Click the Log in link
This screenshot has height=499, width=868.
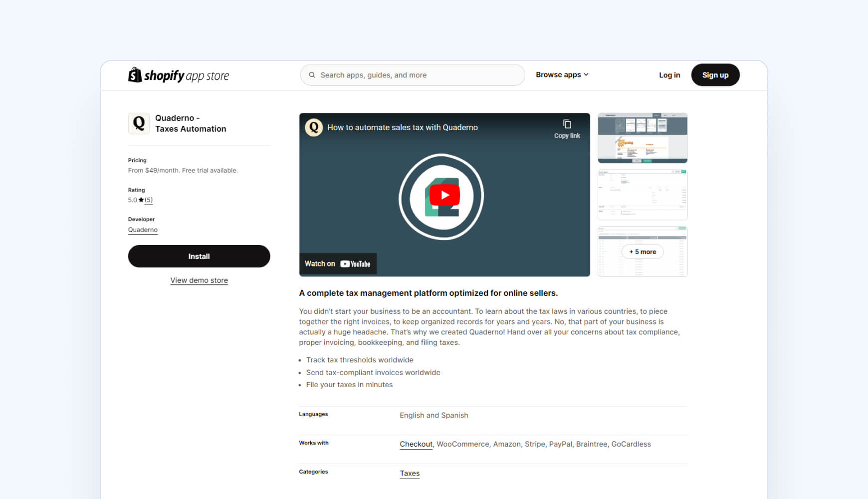tap(669, 75)
